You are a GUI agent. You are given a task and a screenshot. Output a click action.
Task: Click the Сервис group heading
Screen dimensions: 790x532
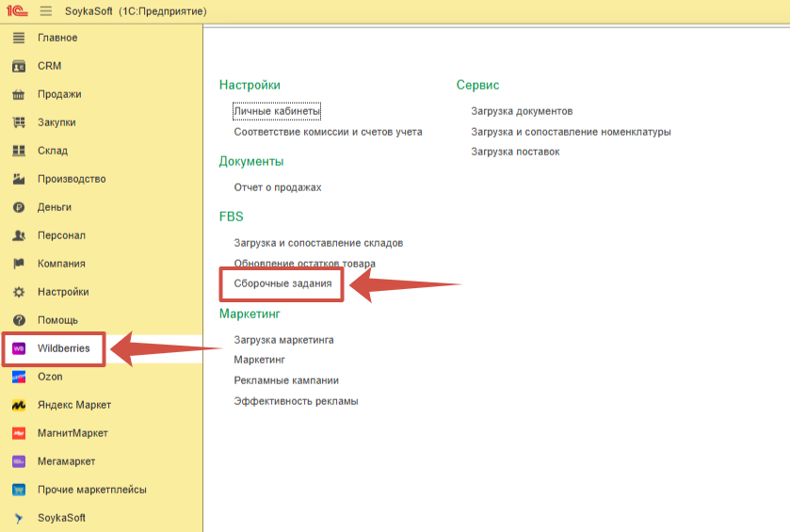(477, 85)
